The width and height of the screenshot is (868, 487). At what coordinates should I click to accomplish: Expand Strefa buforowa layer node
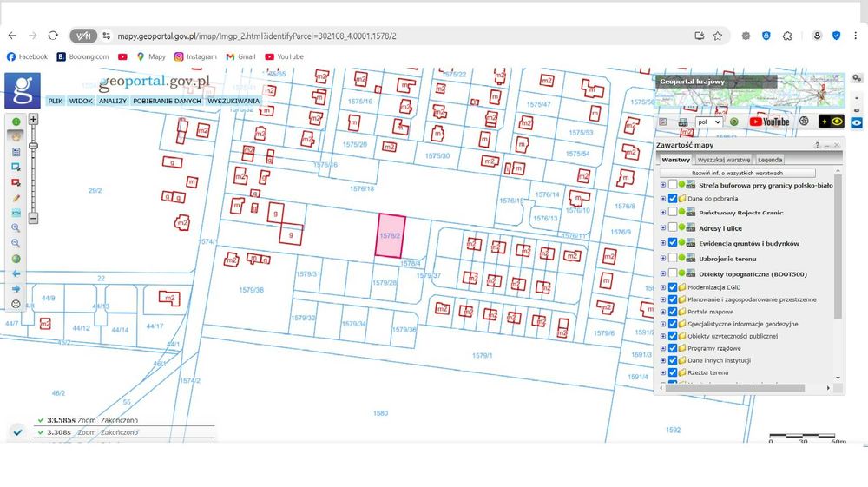(663, 185)
